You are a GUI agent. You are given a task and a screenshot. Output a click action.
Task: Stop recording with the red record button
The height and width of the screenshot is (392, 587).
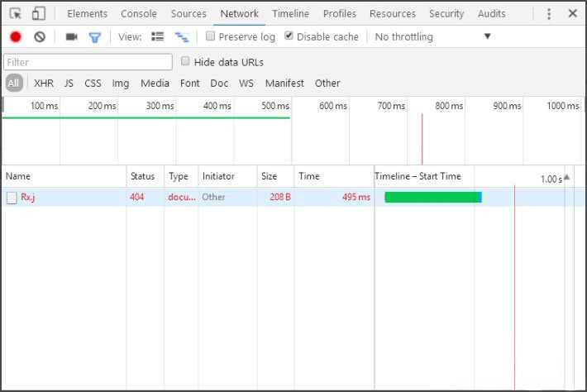pos(16,36)
